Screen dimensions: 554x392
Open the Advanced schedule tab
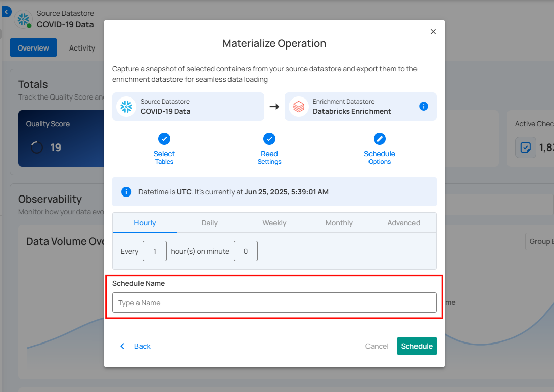(x=403, y=223)
